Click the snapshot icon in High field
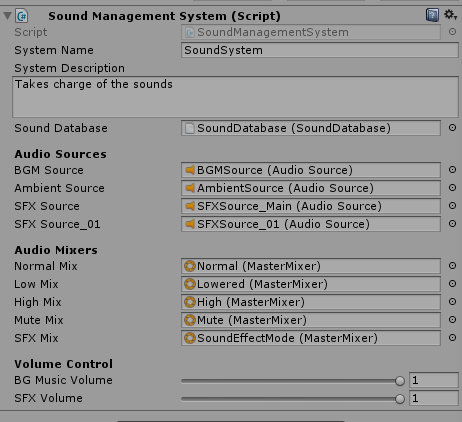462x422 pixels. tap(190, 302)
